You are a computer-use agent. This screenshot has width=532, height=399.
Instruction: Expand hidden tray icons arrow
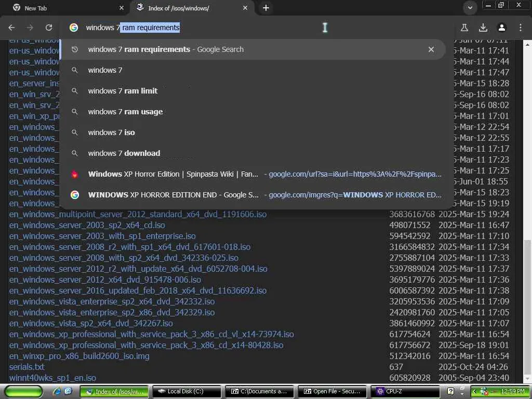(x=474, y=392)
